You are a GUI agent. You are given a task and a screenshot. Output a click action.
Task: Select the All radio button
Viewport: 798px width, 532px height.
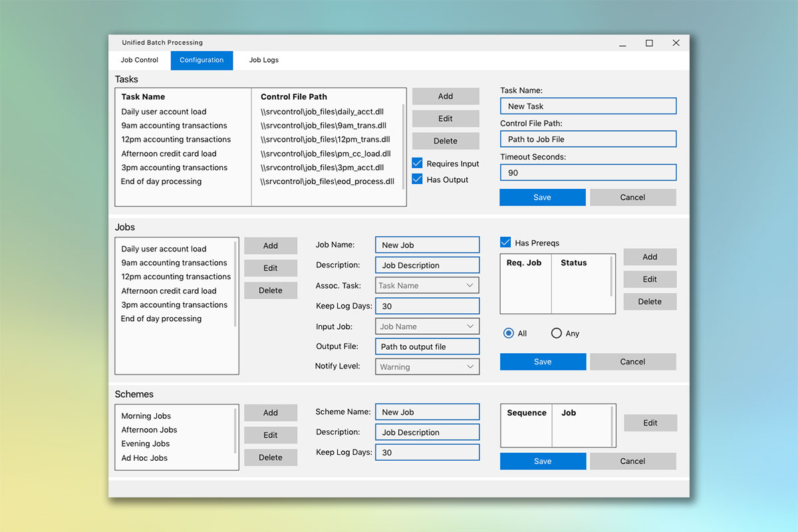[x=509, y=333]
